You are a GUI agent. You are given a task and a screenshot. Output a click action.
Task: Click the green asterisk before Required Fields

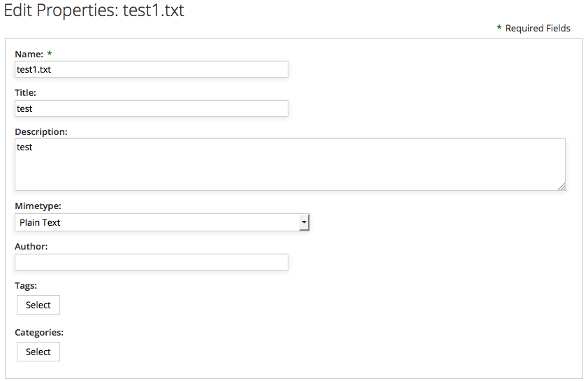(499, 28)
